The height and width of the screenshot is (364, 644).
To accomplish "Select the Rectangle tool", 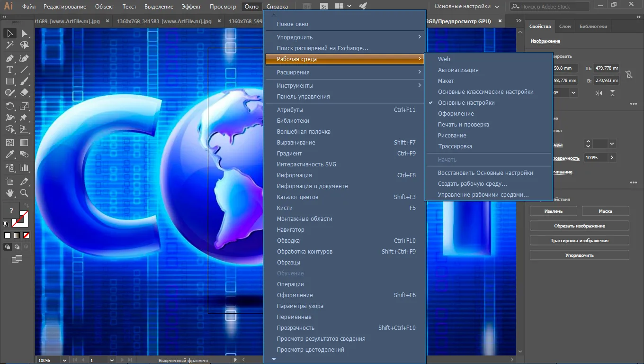I will [x=9, y=82].
